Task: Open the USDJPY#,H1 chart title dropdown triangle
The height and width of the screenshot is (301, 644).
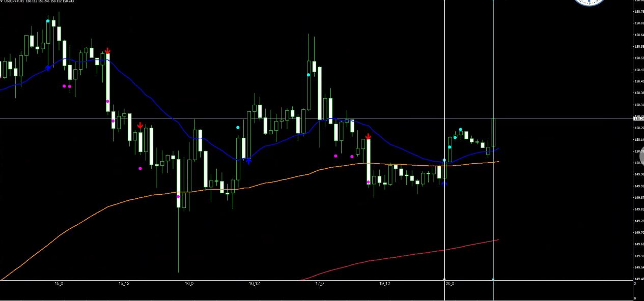Action: pyautogui.click(x=2, y=2)
